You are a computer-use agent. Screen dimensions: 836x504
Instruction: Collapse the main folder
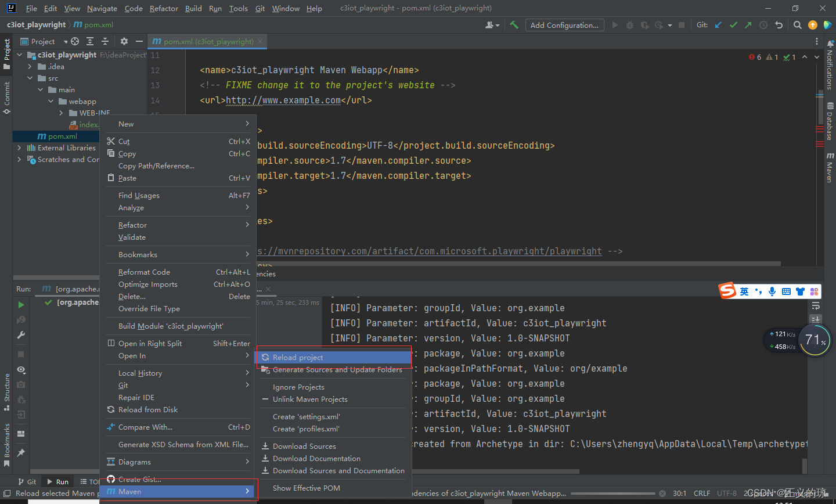41,90
